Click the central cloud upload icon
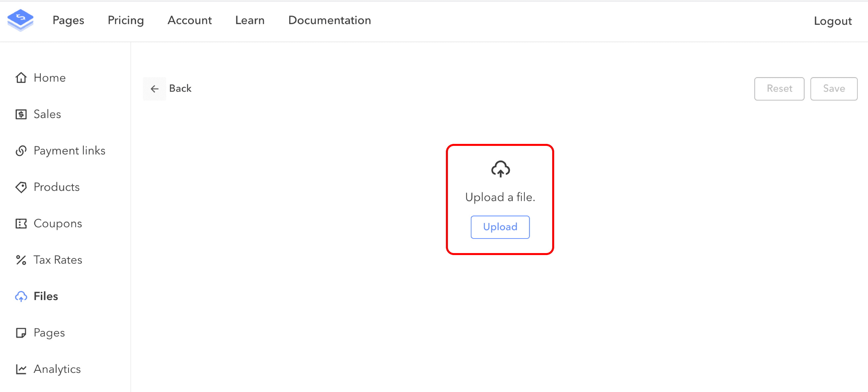 (x=500, y=169)
